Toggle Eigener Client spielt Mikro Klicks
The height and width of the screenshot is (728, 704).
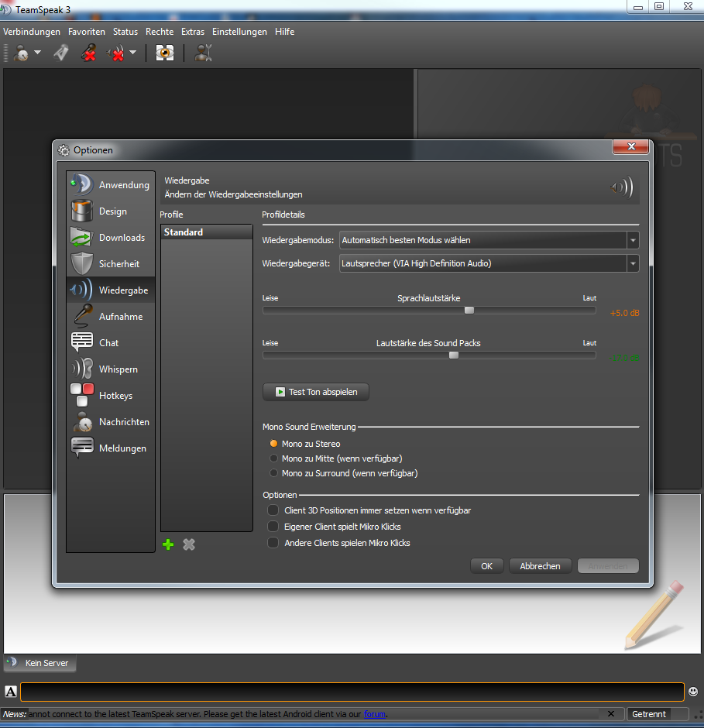click(x=273, y=527)
